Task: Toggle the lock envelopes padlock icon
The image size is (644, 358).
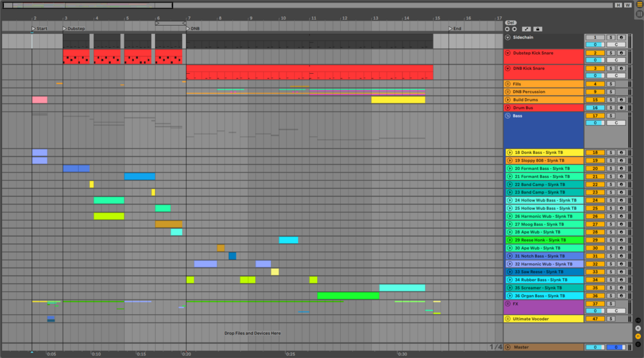Action: click(x=538, y=29)
